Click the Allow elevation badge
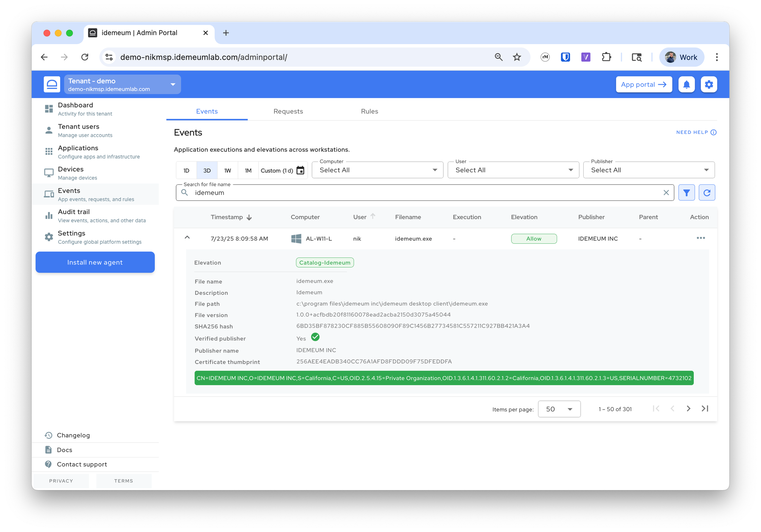This screenshot has height=532, width=761. pyautogui.click(x=534, y=238)
